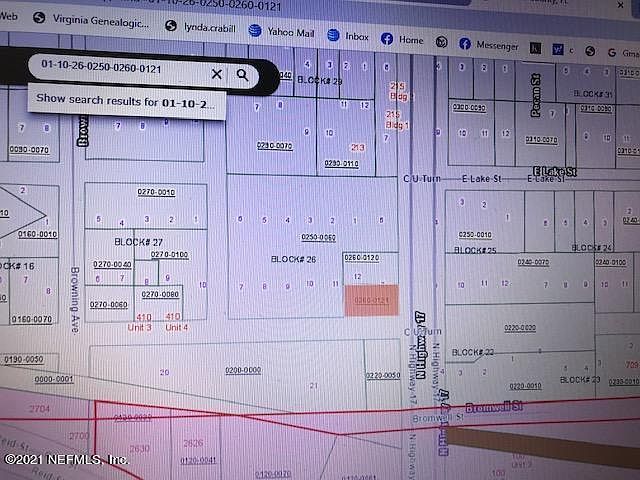The width and height of the screenshot is (640, 480).
Task: Click parcel label 0300-0090
Action: point(469,108)
